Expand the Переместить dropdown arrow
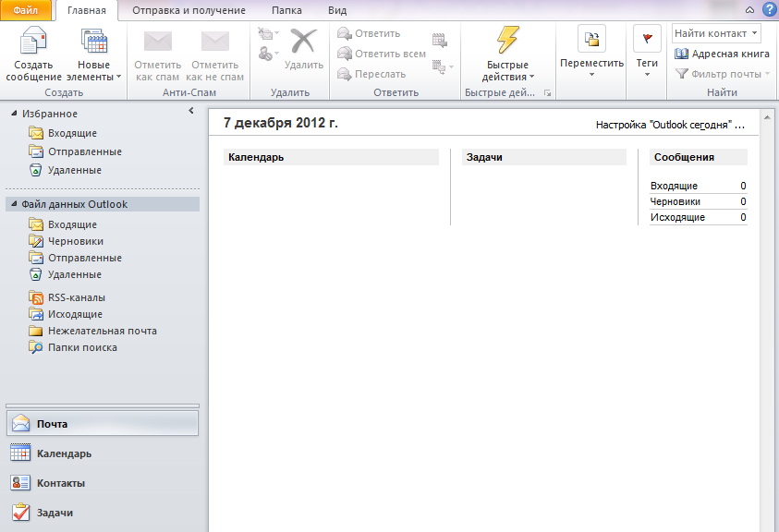This screenshot has height=532, width=779. (x=591, y=75)
